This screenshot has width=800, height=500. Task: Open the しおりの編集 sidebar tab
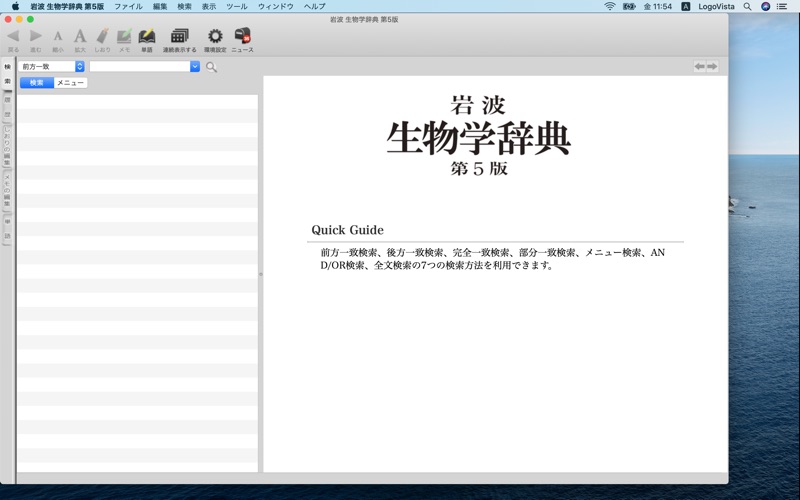click(x=7, y=146)
